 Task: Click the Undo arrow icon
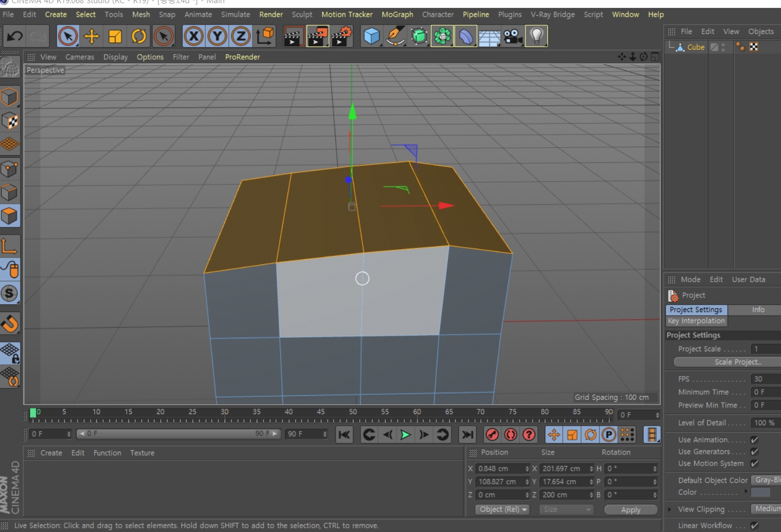point(15,36)
